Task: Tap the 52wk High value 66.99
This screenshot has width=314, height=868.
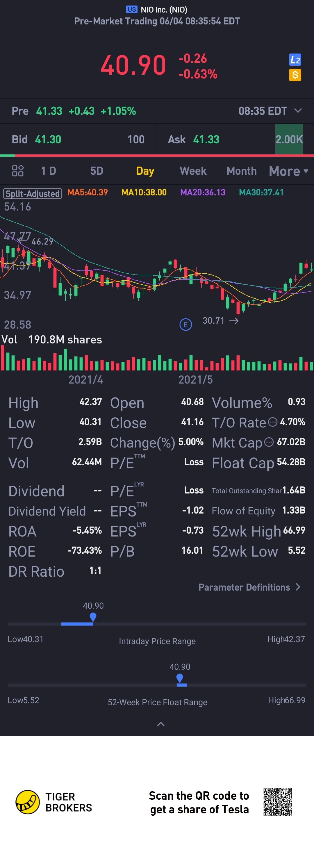Action: (294, 530)
